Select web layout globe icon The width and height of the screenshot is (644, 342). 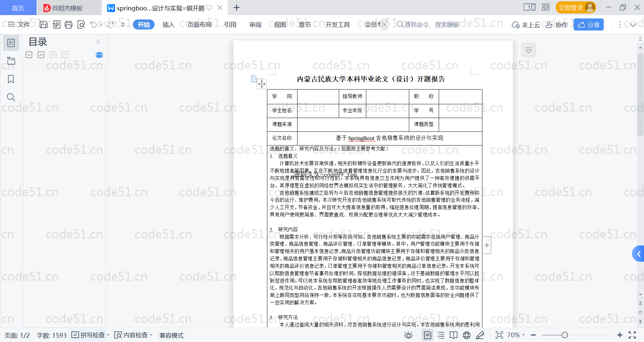pyautogui.click(x=467, y=335)
